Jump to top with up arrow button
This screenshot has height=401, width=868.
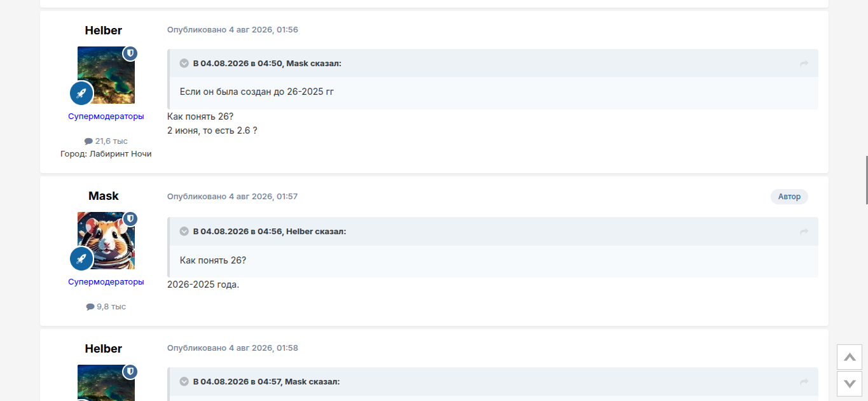(850, 357)
